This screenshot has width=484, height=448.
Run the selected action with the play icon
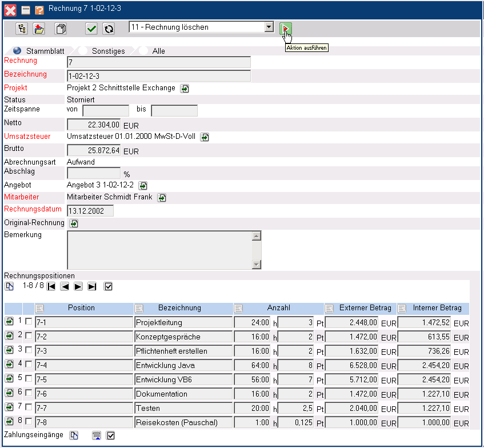286,28
